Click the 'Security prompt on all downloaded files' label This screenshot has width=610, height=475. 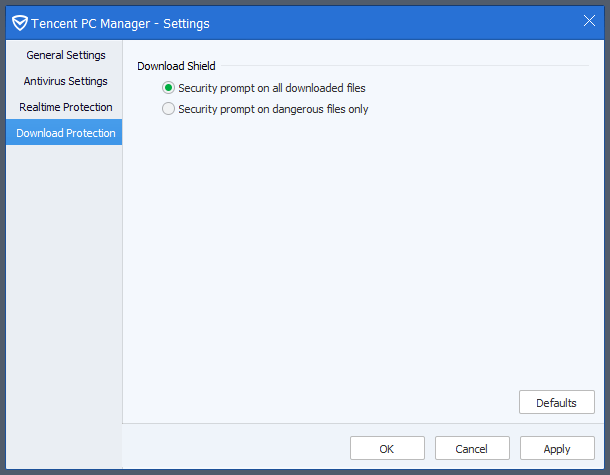pyautogui.click(x=271, y=88)
